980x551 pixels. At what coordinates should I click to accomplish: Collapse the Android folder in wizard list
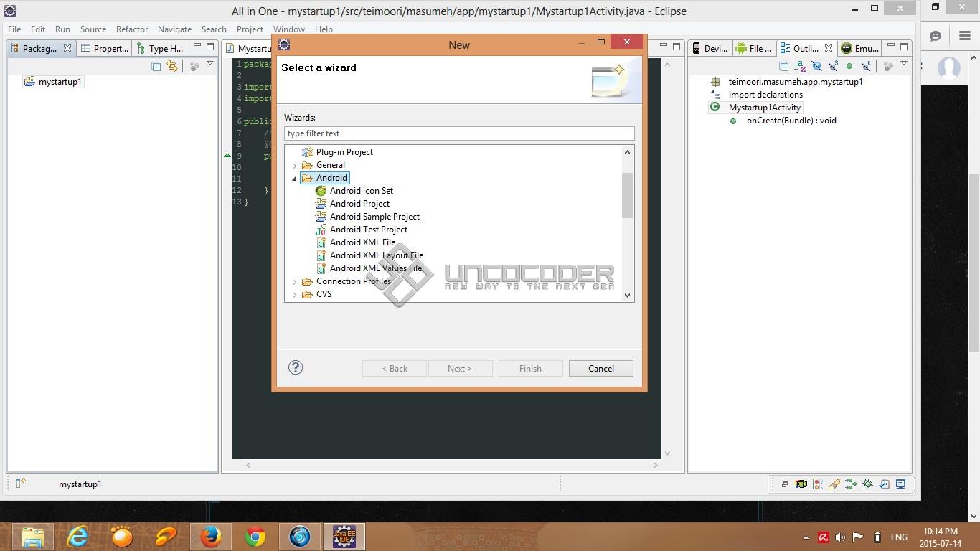tap(294, 179)
